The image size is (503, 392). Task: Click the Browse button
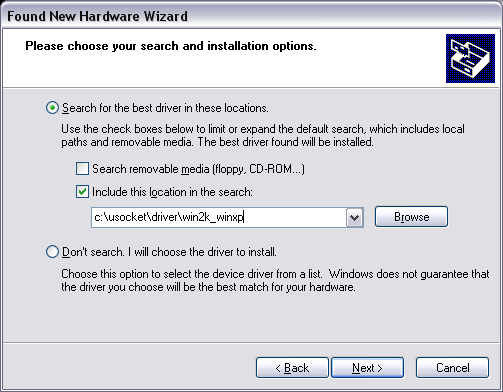click(411, 217)
